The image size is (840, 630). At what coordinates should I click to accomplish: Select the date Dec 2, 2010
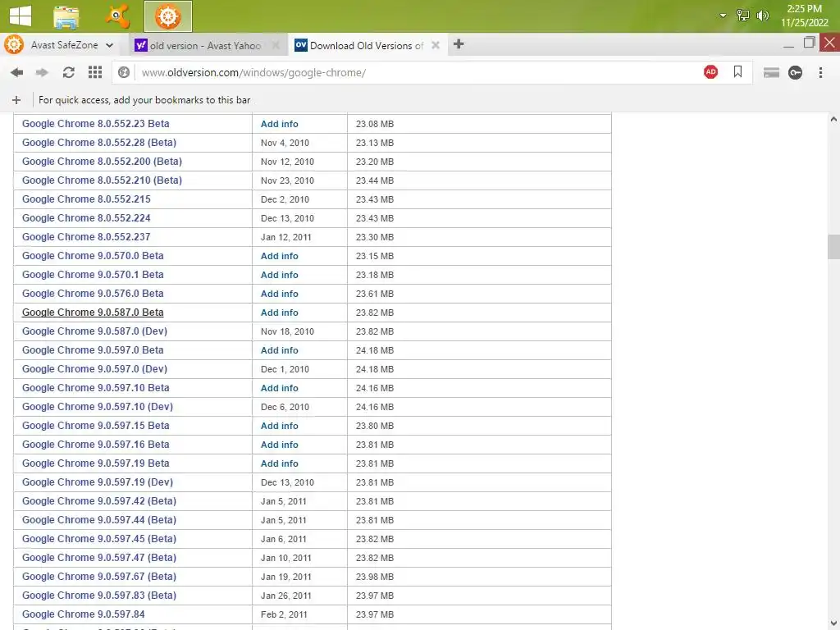click(285, 199)
